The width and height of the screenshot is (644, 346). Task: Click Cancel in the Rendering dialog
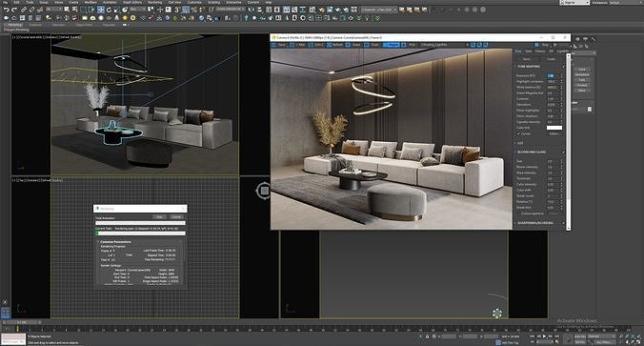tap(176, 216)
